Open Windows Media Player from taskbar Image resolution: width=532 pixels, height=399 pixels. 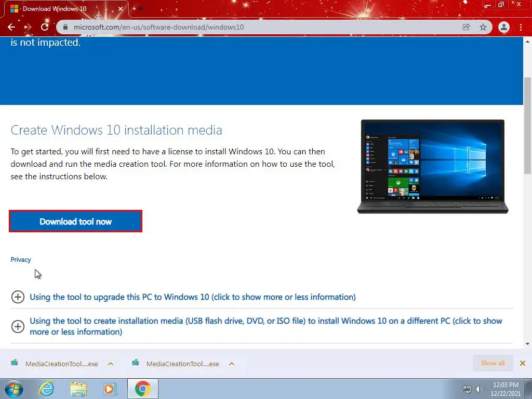tap(109, 389)
